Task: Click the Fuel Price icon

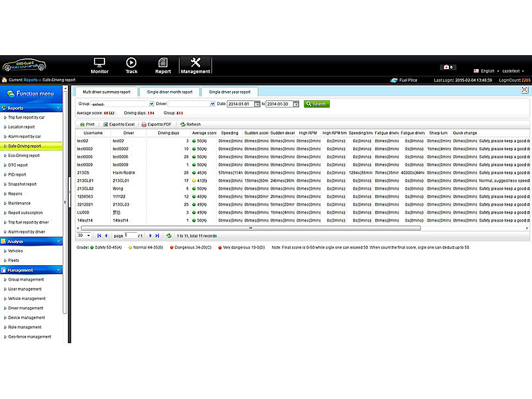Action: pos(394,80)
